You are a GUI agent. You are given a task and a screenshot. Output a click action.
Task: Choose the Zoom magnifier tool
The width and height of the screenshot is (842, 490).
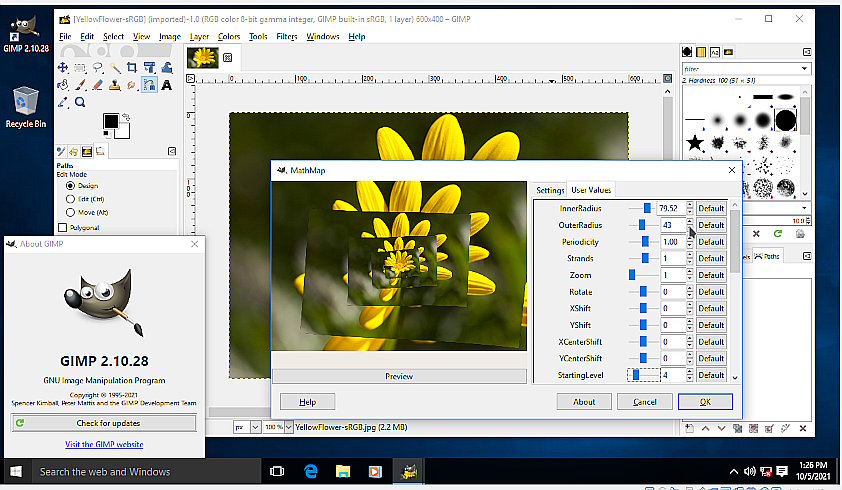click(80, 101)
